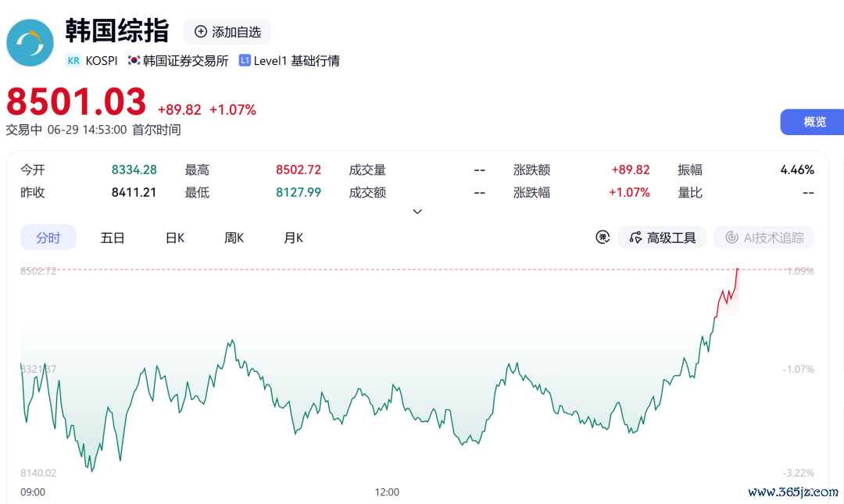Click the red peak of price line
Image resolution: width=844 pixels, height=504 pixels.
738,269
